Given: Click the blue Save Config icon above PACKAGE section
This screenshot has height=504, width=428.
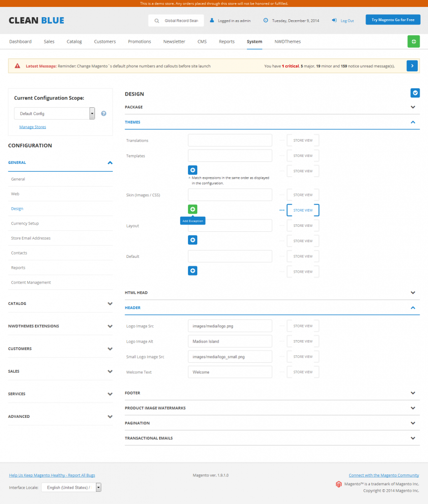Looking at the screenshot, I should pyautogui.click(x=415, y=93).
